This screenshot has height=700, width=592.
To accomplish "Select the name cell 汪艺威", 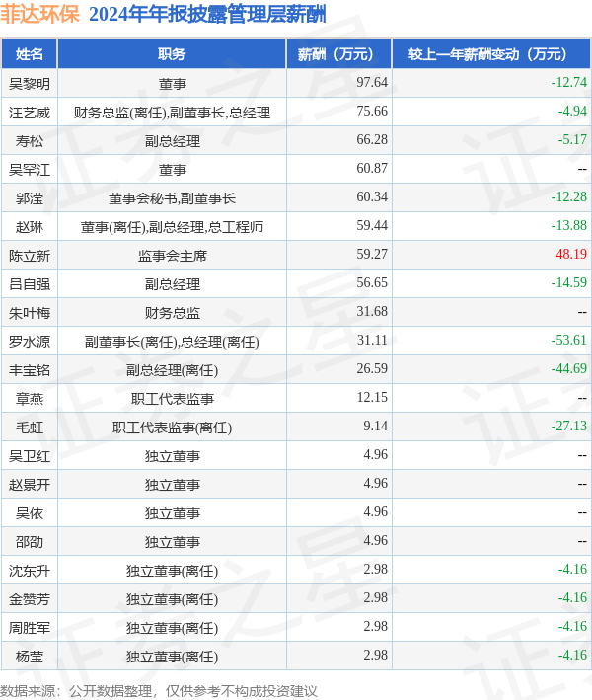I will pyautogui.click(x=30, y=112).
